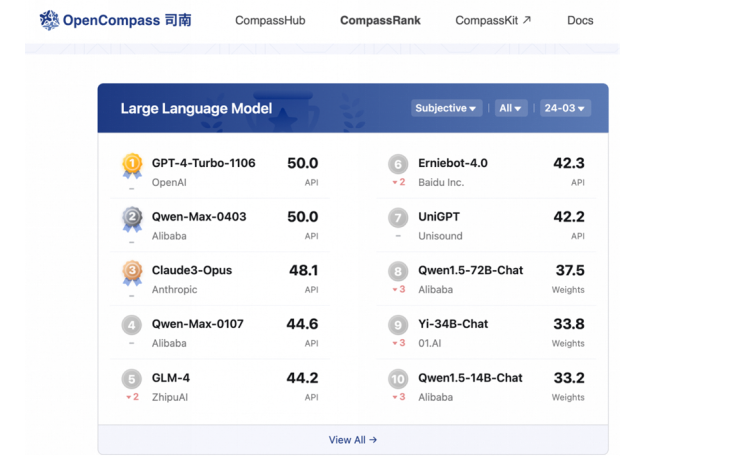Click the bronze rank 3 medal icon
This screenshot has width=736, height=469.
click(132, 273)
